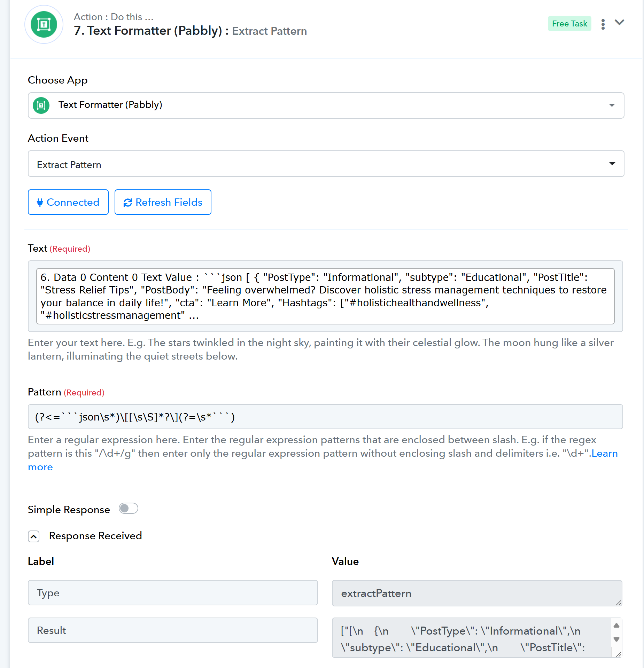Click the Result value scroll up arrow
Image resolution: width=644 pixels, height=668 pixels.
tap(616, 625)
